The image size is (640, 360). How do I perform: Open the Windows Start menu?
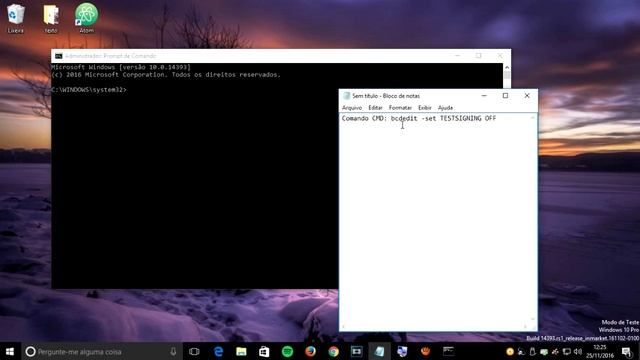click(10, 351)
